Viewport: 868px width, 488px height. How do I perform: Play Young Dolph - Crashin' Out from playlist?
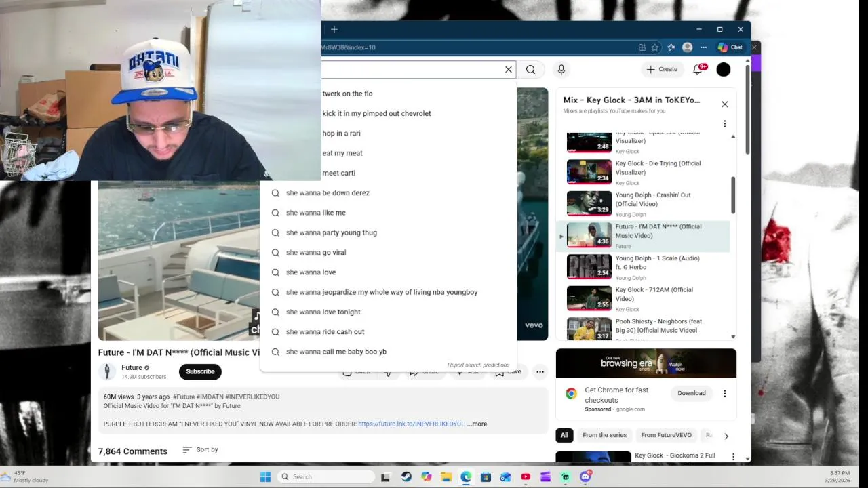[x=643, y=204]
